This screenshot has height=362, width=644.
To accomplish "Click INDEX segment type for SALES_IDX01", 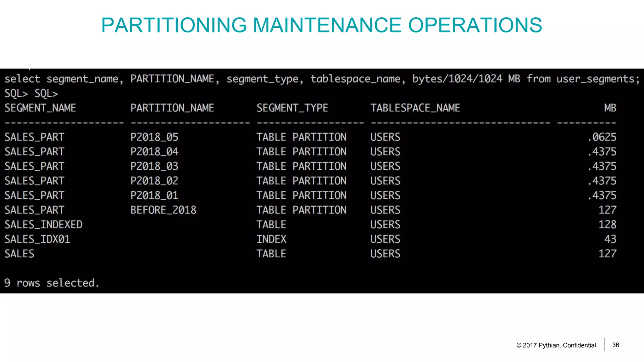I will [x=271, y=239].
